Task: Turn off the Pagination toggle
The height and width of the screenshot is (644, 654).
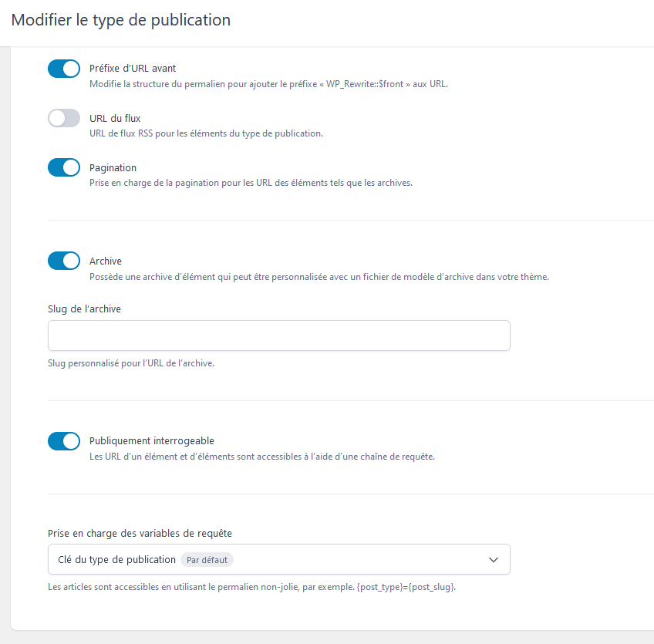Action: point(64,167)
